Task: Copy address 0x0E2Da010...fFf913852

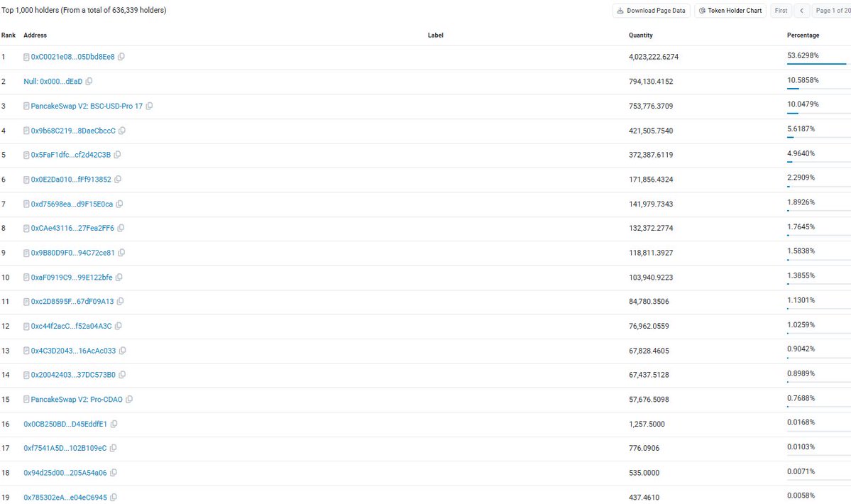Action: point(118,179)
